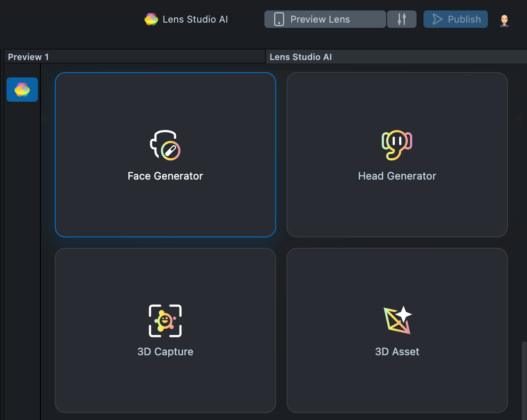
Task: Open the user profile avatar
Action: click(x=504, y=20)
